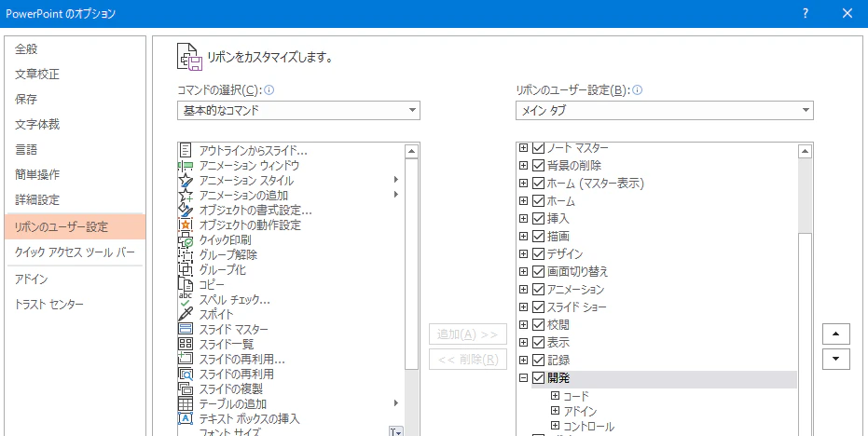
Task: Click the アニメーションの追加 icon
Action: 186,196
